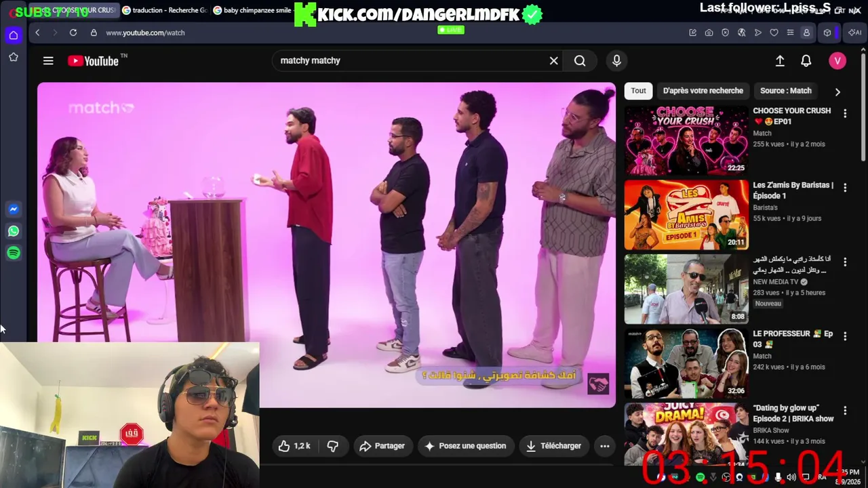Image resolution: width=868 pixels, height=488 pixels.
Task: Open the ad blocker shield icon
Action: point(725,33)
